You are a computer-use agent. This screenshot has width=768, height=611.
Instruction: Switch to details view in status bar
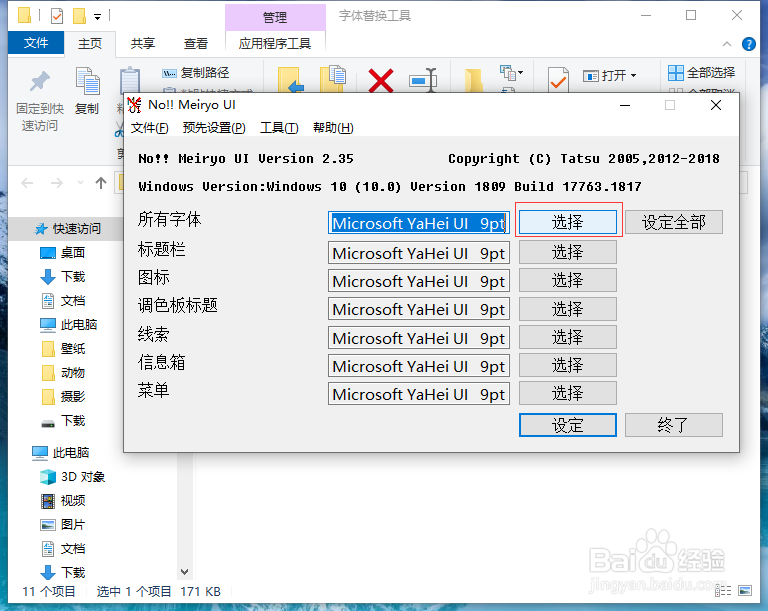[x=723, y=590]
